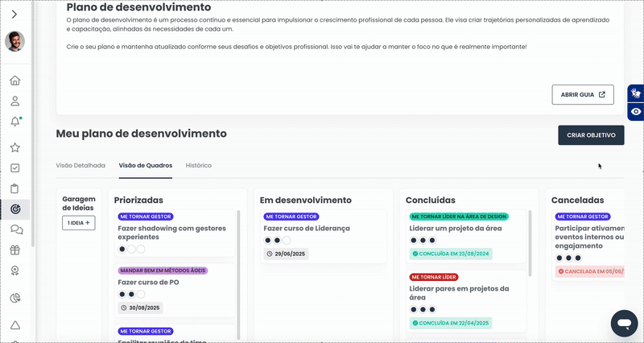
Task: Click Garagem de Ideias heading
Action: [79, 204]
